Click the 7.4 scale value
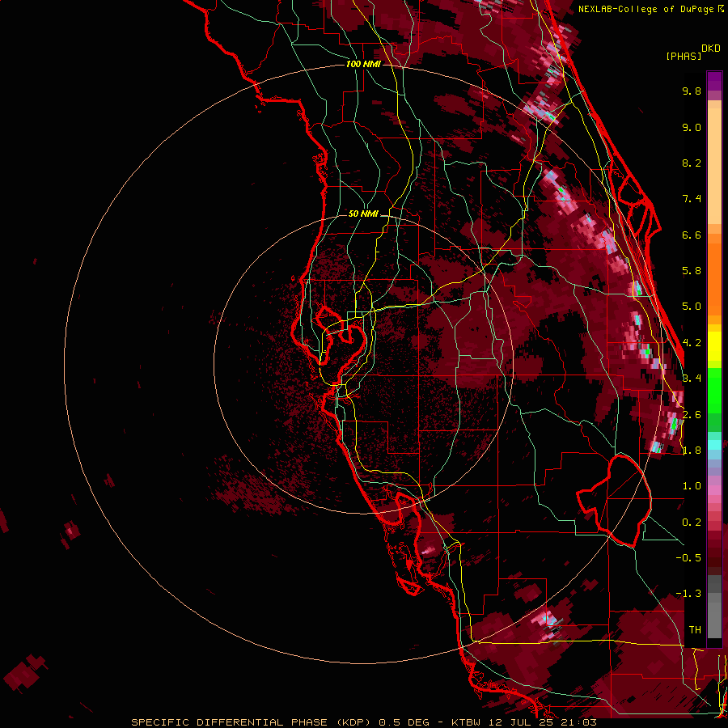 coord(692,199)
